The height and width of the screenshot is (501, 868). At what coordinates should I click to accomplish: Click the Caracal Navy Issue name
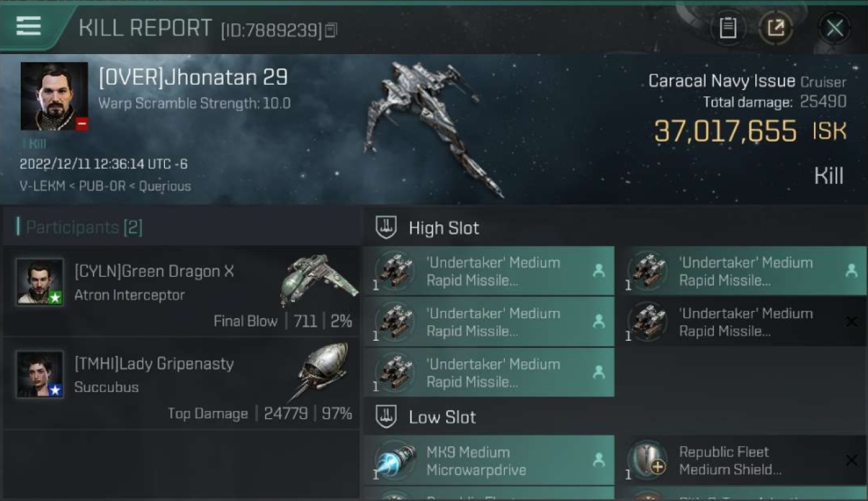click(722, 81)
